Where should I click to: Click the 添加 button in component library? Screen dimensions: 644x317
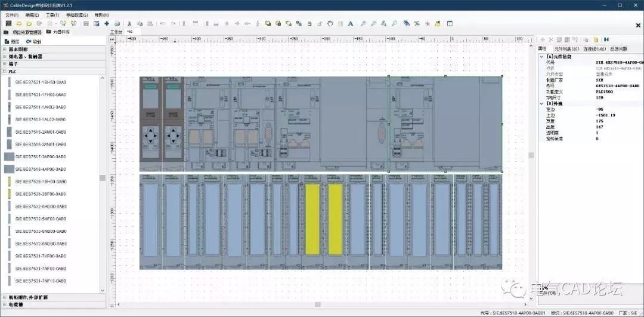click(x=12, y=42)
